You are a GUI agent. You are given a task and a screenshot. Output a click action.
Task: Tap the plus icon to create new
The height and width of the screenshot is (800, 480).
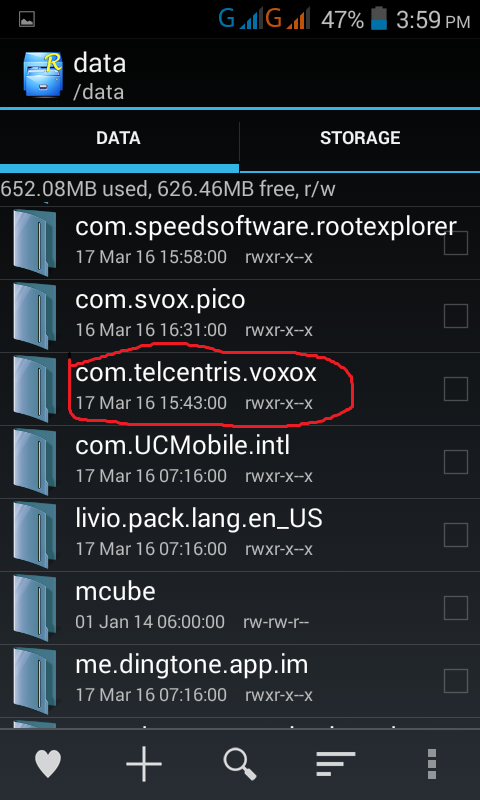tap(144, 764)
